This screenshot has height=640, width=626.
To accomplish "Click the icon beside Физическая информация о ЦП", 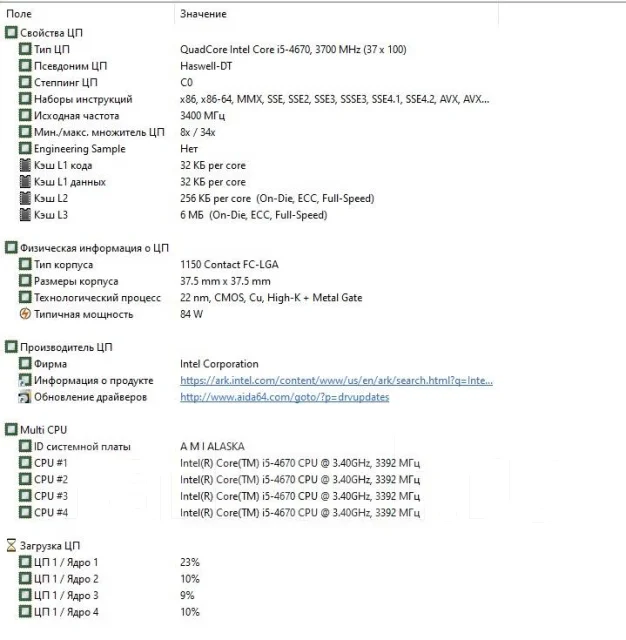I will pos(11,247).
